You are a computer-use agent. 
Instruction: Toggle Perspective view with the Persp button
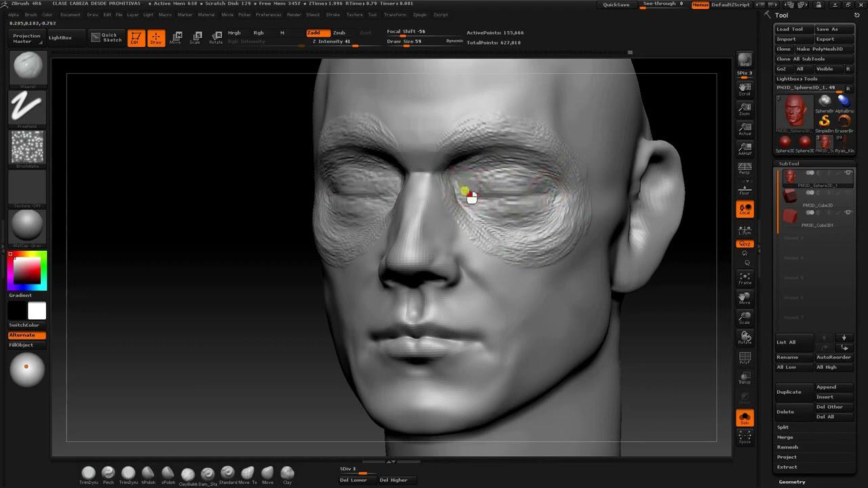point(745,168)
